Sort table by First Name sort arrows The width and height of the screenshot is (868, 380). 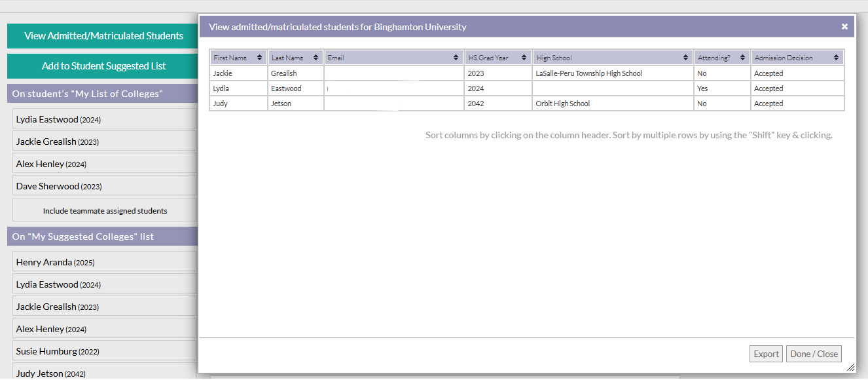tap(260, 58)
